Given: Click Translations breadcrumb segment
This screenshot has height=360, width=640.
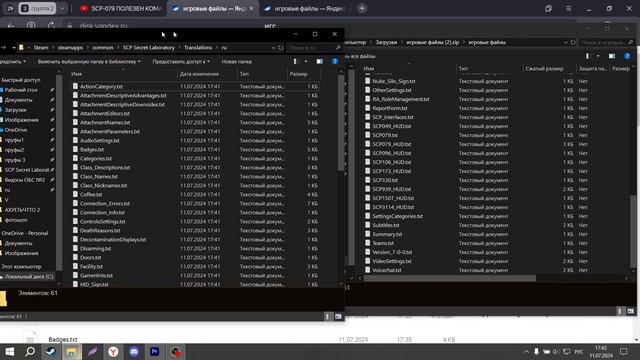Looking at the screenshot, I should click(198, 48).
